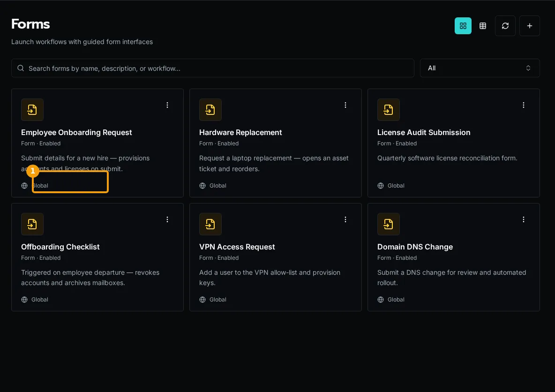Click the Hardware Replacement form icon
555x392 pixels.
point(210,110)
